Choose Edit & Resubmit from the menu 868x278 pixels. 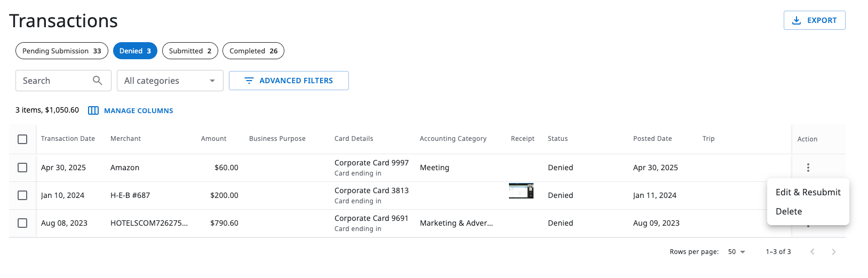pyautogui.click(x=808, y=192)
